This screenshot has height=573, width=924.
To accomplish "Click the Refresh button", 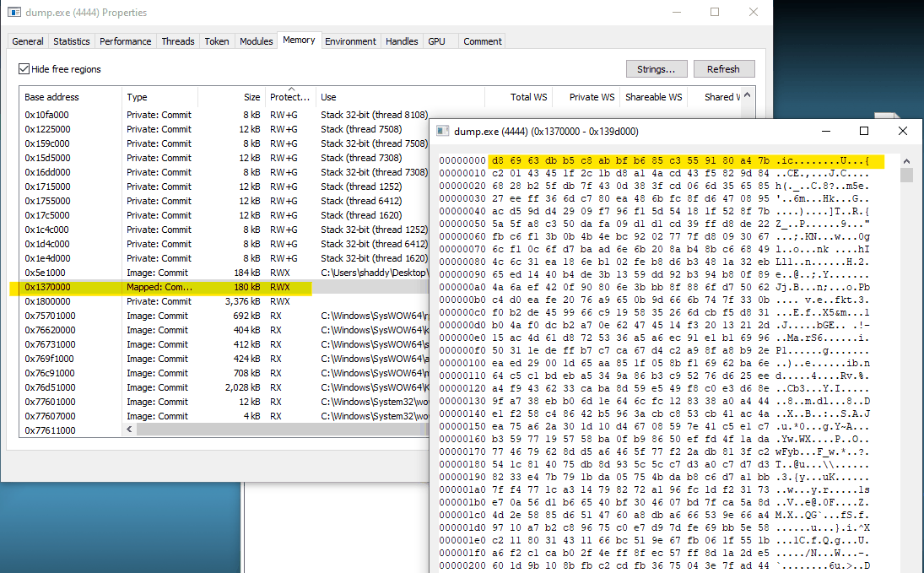I will (x=724, y=69).
